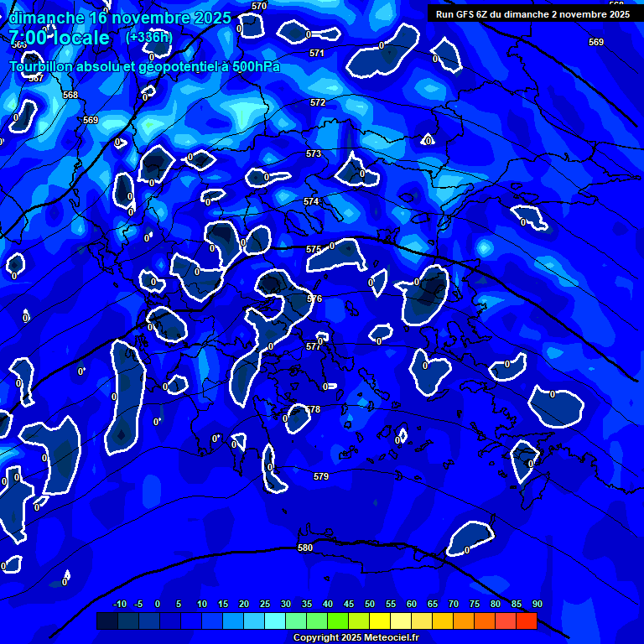Click the 0 value on the legend scale
The height and width of the screenshot is (644, 644).
[x=158, y=605]
